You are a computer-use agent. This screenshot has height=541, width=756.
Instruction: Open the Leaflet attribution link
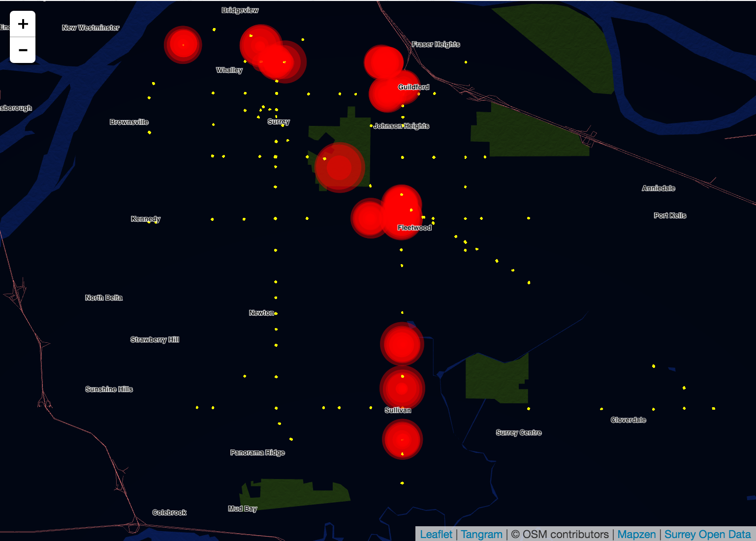point(436,534)
